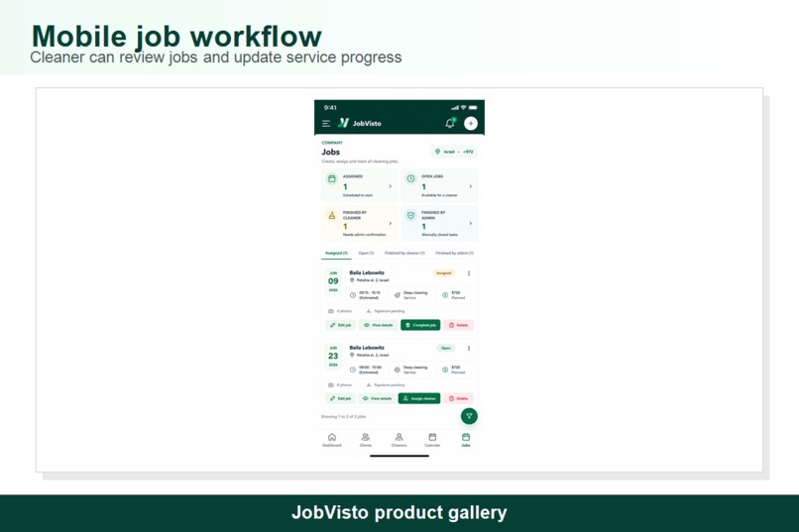
Task: Expand the Assigned summary card chevron
Action: coord(391,186)
